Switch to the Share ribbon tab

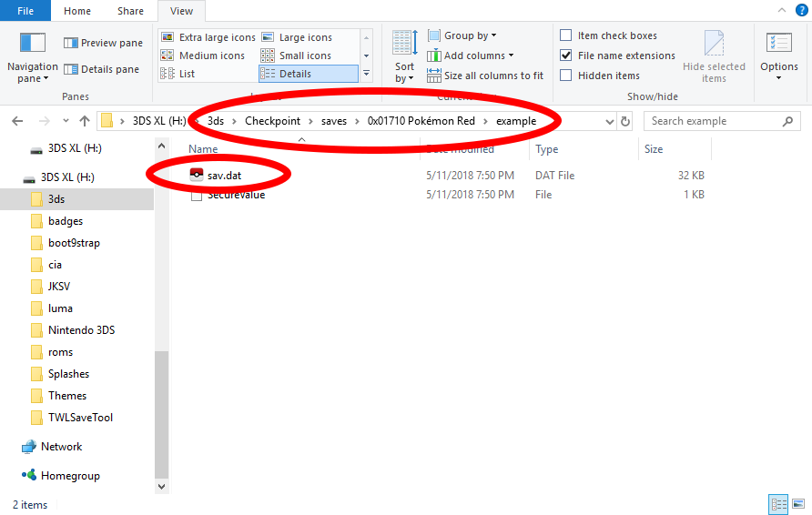pyautogui.click(x=130, y=11)
